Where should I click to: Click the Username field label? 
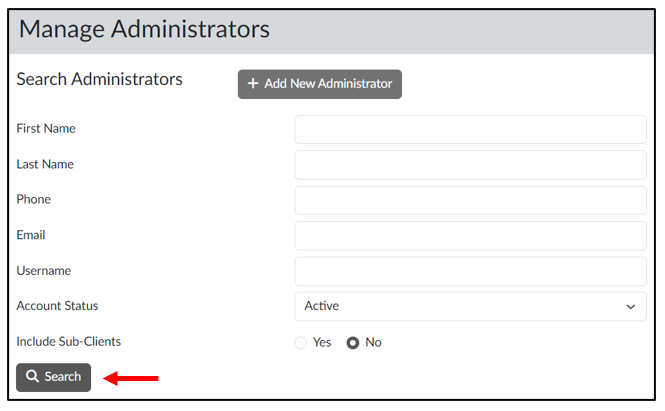click(x=44, y=271)
